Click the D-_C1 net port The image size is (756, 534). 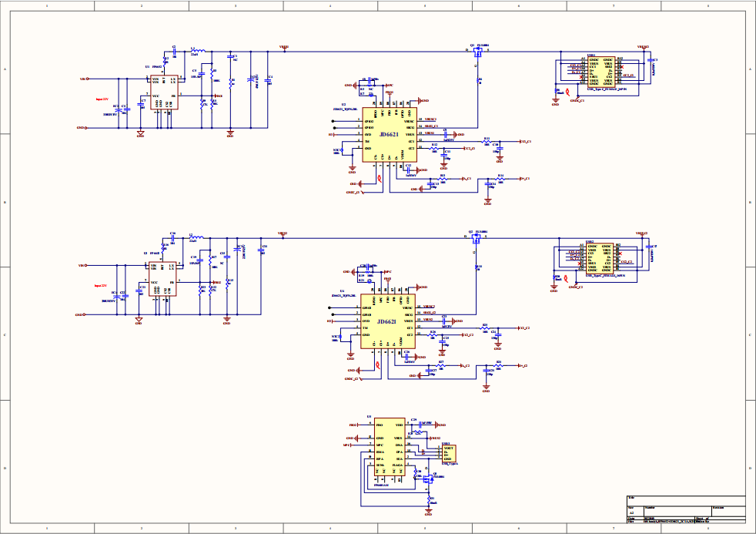tap(465, 179)
